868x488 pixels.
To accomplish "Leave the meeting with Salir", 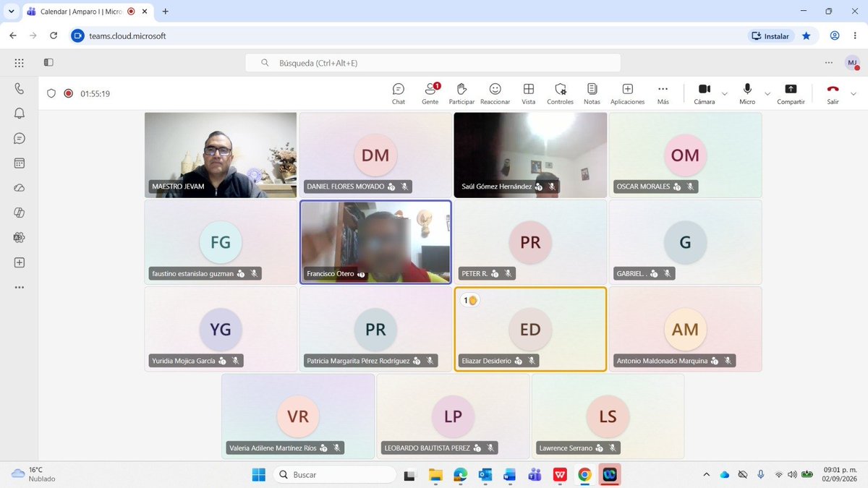I will [833, 93].
